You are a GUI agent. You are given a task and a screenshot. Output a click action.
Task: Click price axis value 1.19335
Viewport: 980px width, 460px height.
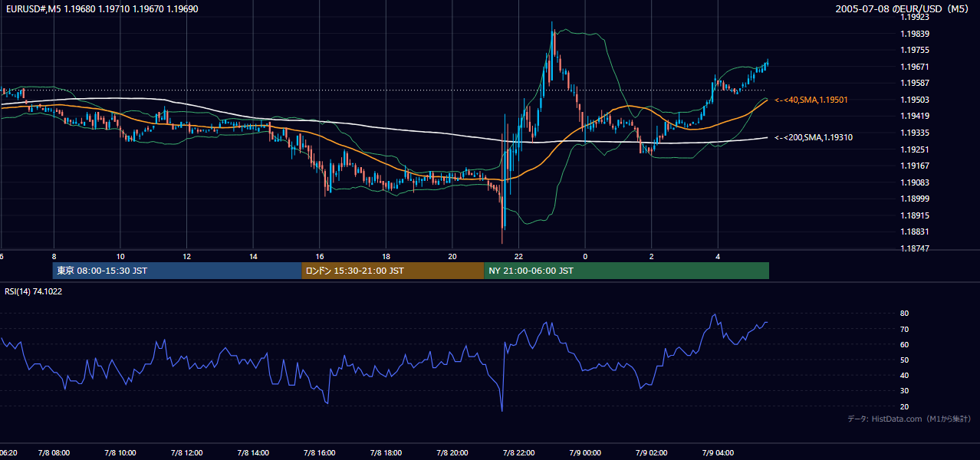pyautogui.click(x=915, y=133)
